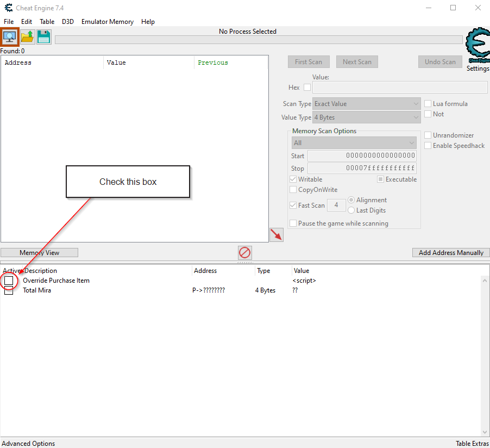Select the Last Digits radio button
The width and height of the screenshot is (490, 448).
click(351, 210)
